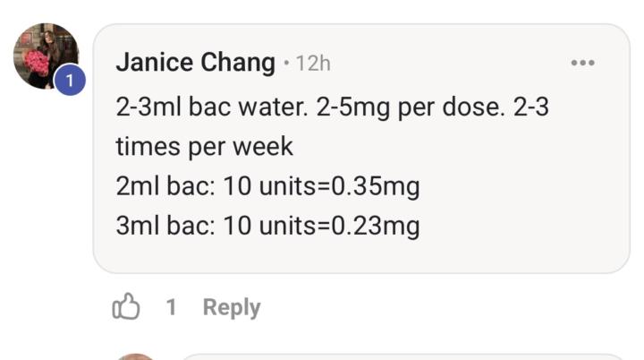Reply to Janice Chang's comment
The height and width of the screenshot is (360, 644).
(232, 307)
